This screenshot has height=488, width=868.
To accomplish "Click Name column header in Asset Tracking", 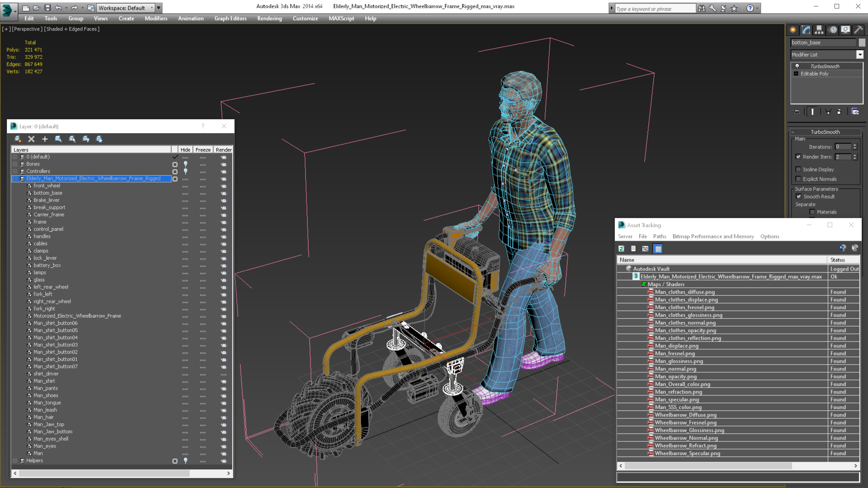I will pyautogui.click(x=722, y=260).
